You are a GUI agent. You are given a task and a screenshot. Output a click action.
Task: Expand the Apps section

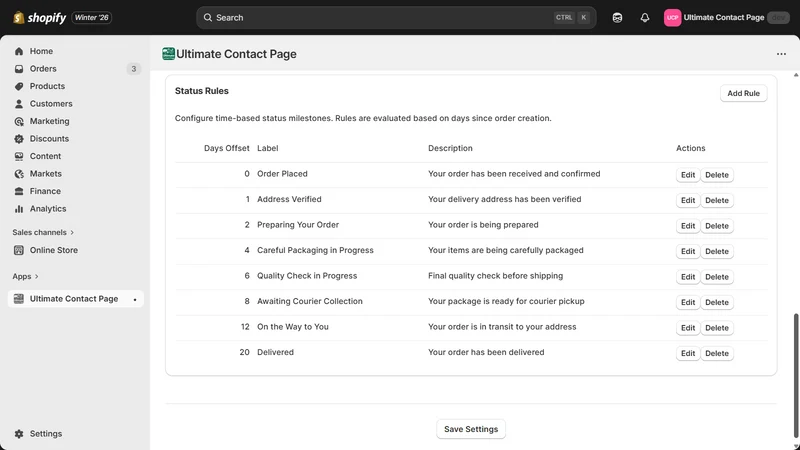pyautogui.click(x=26, y=276)
